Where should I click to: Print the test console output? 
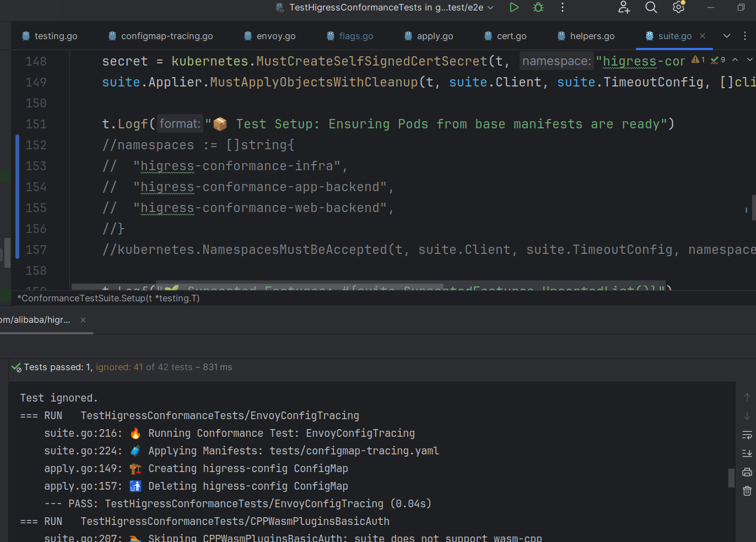coord(747,472)
